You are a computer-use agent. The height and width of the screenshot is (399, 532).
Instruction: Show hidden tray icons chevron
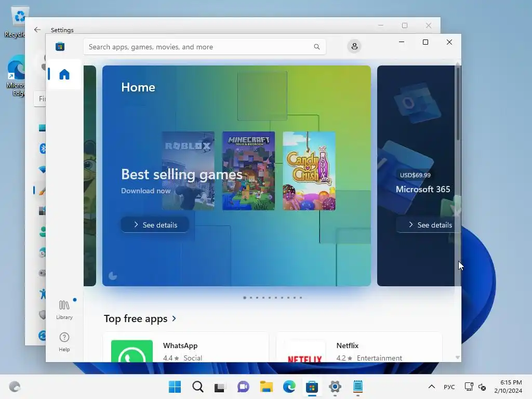coord(432,387)
